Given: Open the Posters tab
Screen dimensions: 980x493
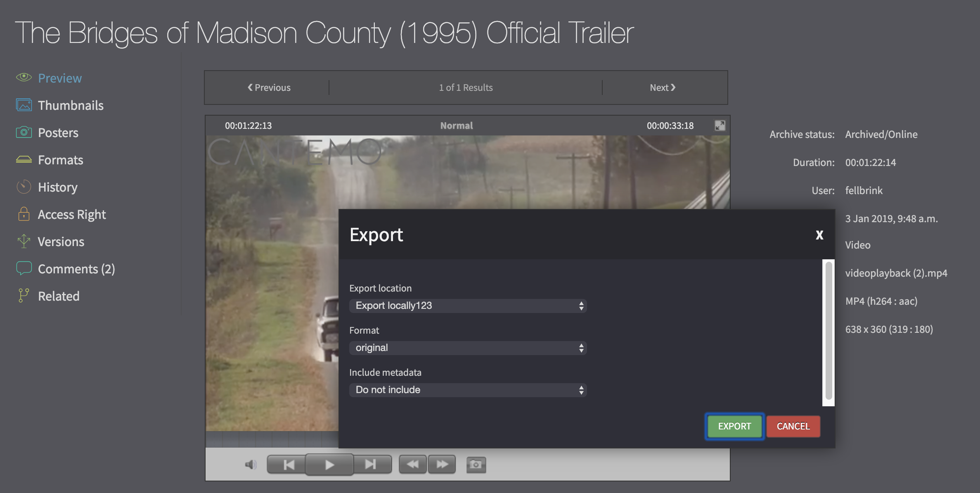Looking at the screenshot, I should pos(58,133).
